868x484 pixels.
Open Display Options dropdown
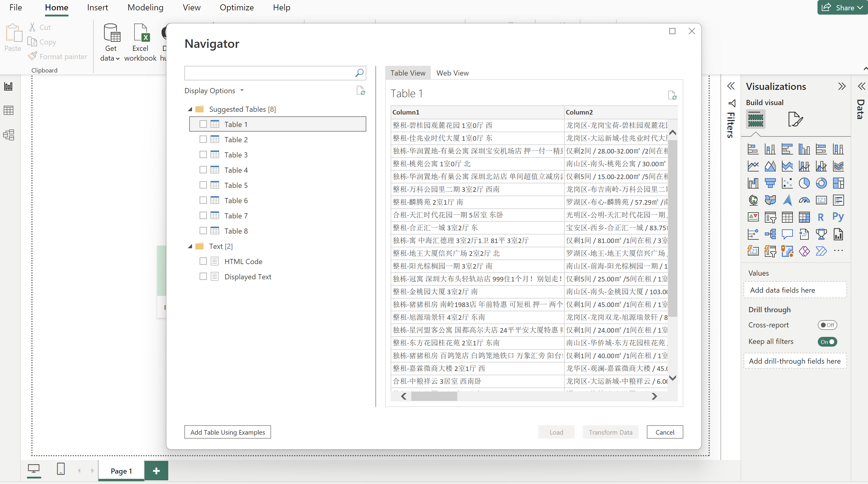[214, 91]
